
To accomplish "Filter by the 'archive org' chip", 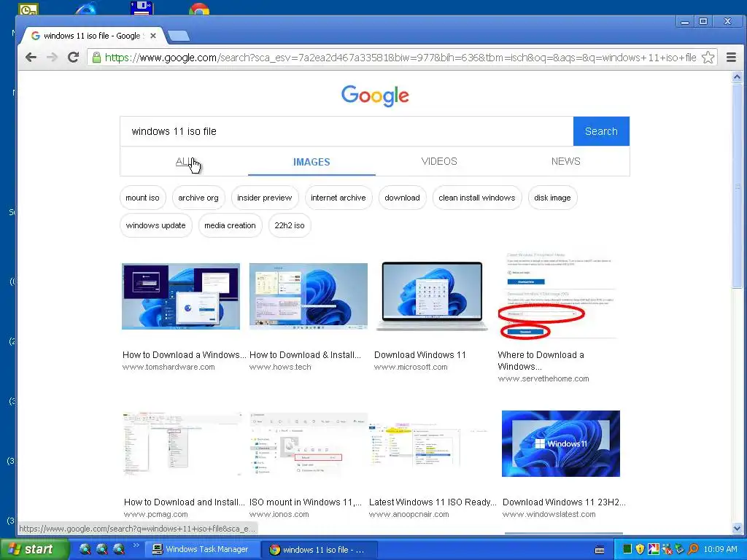I will point(198,198).
